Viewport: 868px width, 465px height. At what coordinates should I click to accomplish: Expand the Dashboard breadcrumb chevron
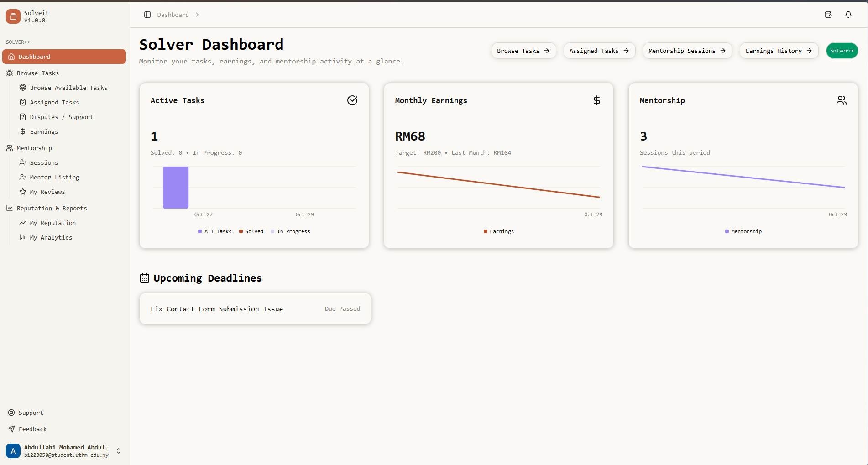point(197,15)
